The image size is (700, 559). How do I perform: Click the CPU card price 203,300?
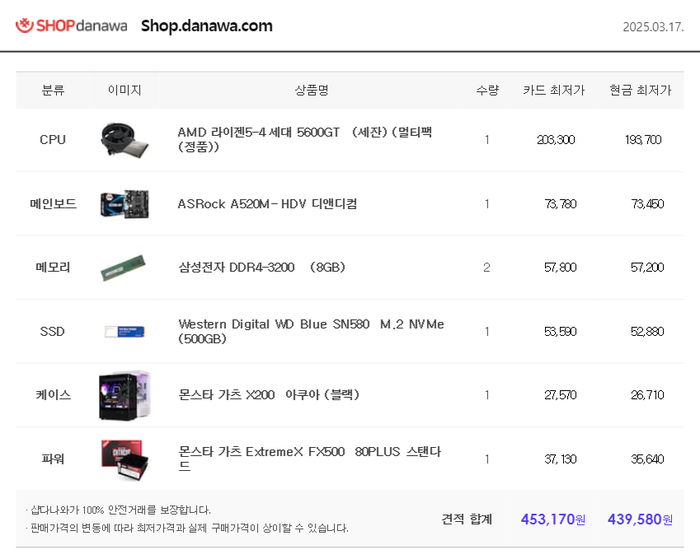pyautogui.click(x=555, y=140)
